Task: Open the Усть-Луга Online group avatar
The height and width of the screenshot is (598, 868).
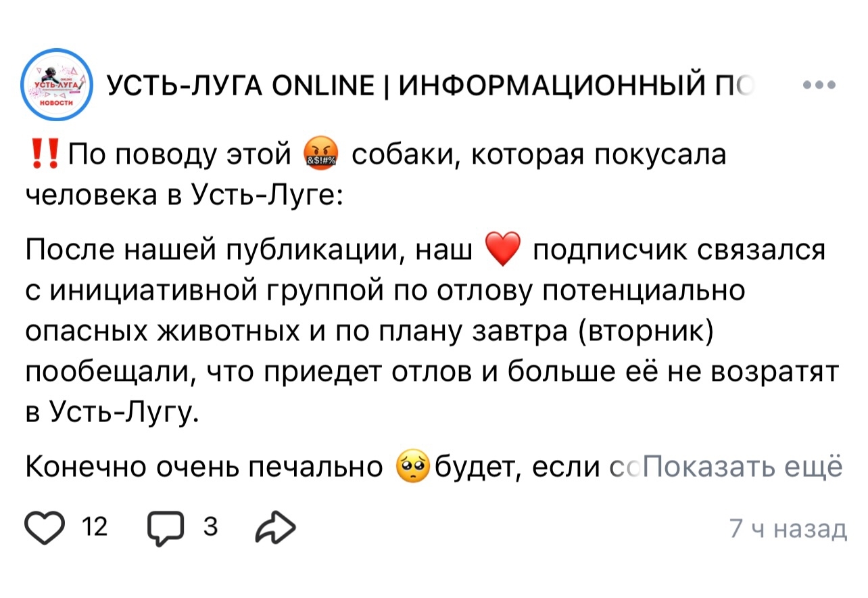Action: [55, 86]
